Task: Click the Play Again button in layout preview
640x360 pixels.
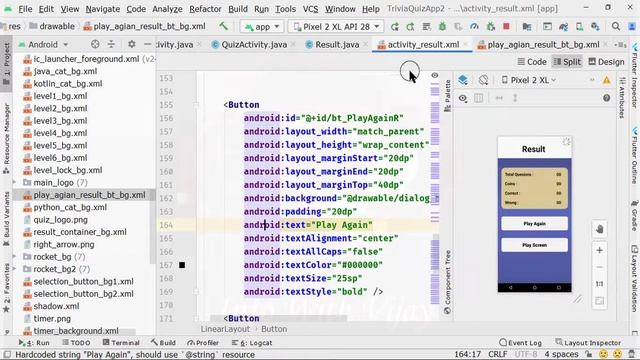Action: coord(534,224)
